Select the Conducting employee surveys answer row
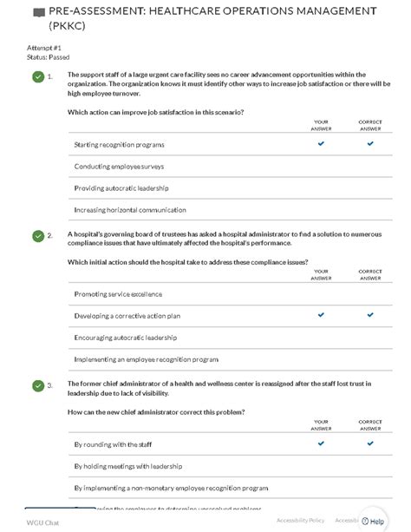Screen dimensions: 411x532 [x=231, y=167]
